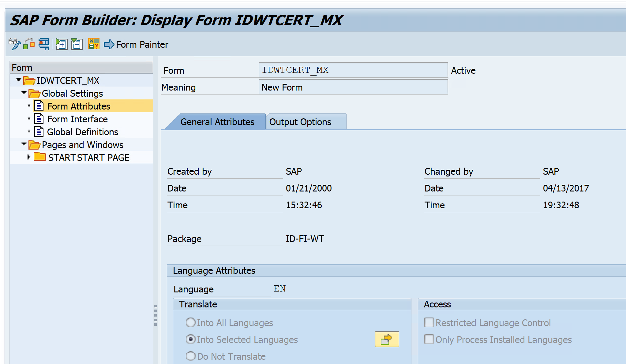Image resolution: width=626 pixels, height=364 pixels.
Task: Click the Language value EN
Action: pyautogui.click(x=280, y=288)
